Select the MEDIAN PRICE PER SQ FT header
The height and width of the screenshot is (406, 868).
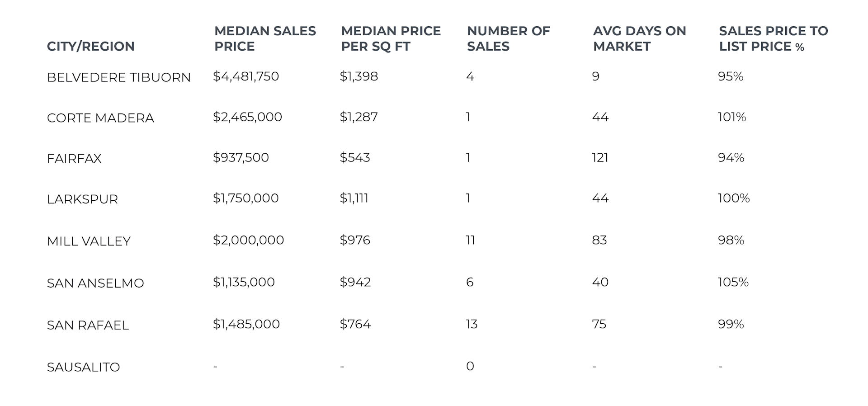click(391, 38)
